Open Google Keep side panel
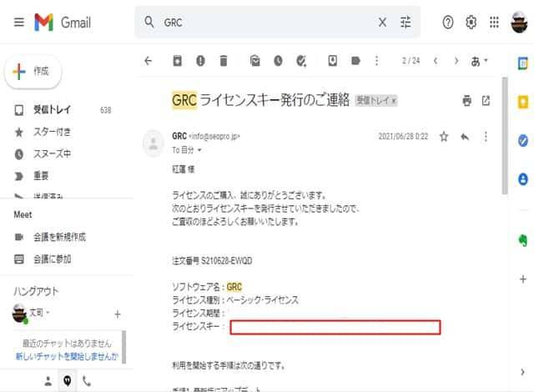Image resolution: width=534 pixels, height=392 pixels. click(523, 102)
